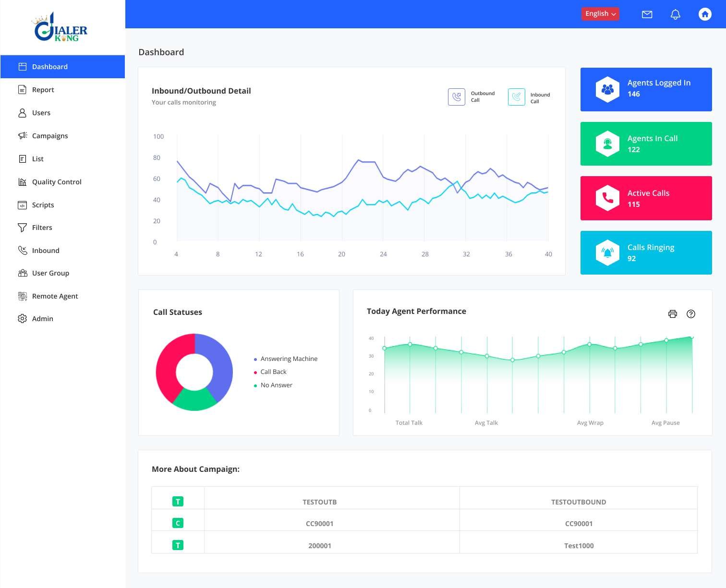Open the Admin section in sidebar
This screenshot has height=588, width=726.
point(42,319)
